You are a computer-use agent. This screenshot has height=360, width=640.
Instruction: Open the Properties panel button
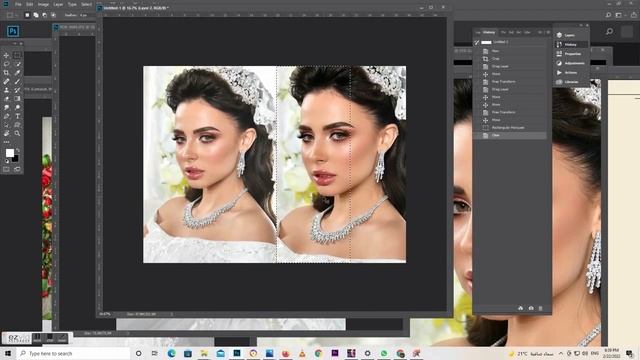click(x=571, y=54)
